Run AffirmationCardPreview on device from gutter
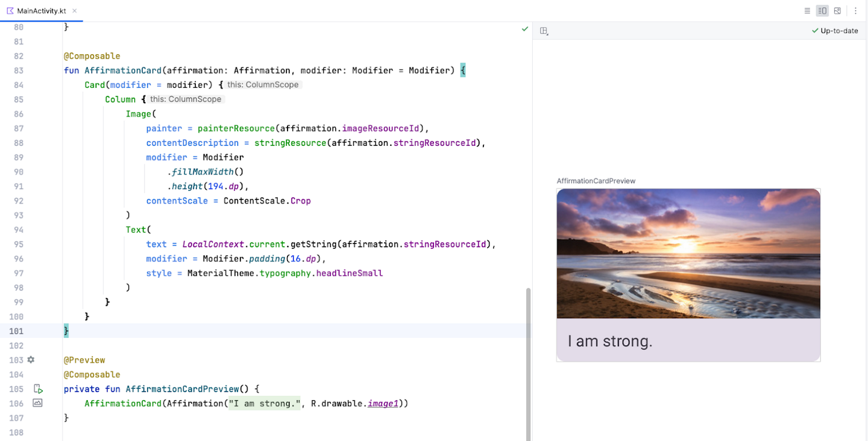The width and height of the screenshot is (868, 441). point(38,389)
